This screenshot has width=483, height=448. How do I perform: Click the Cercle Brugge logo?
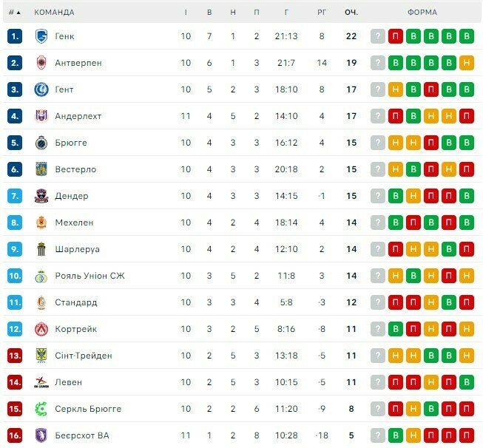coord(41,409)
